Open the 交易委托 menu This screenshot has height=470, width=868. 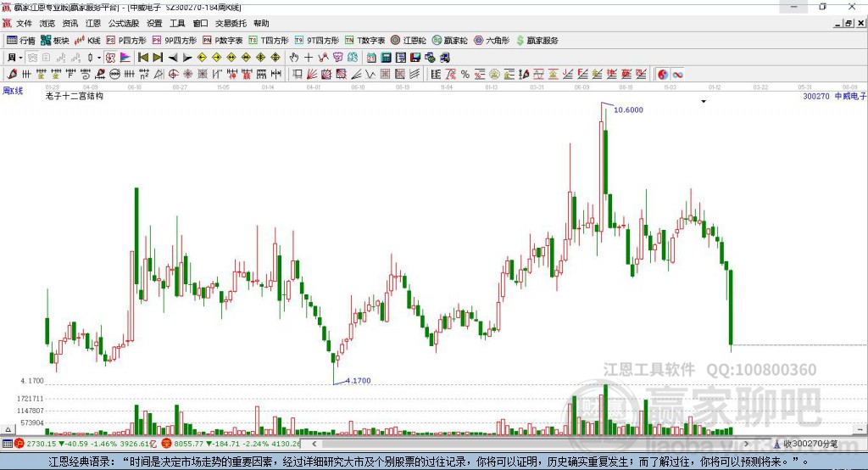click(231, 23)
